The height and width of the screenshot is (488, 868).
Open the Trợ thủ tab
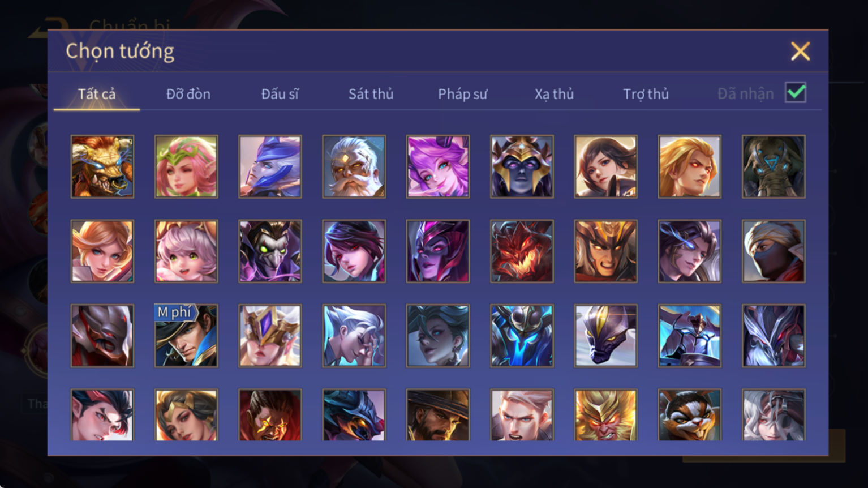click(646, 94)
